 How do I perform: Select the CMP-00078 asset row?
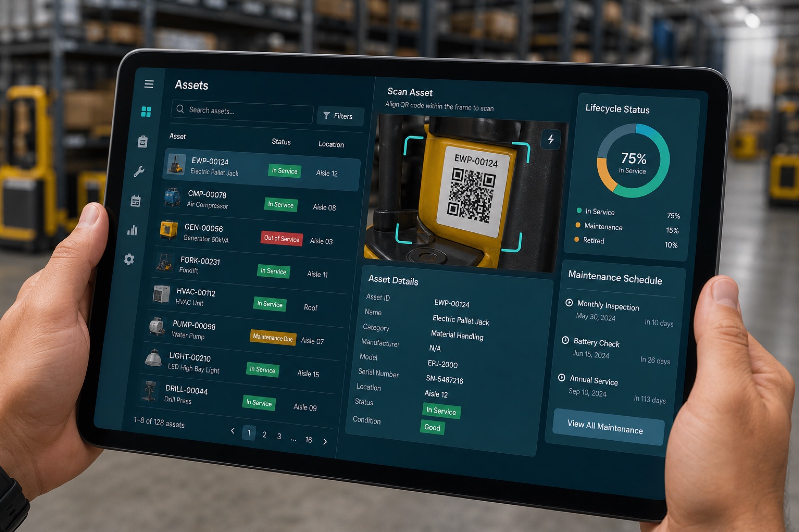(x=258, y=202)
